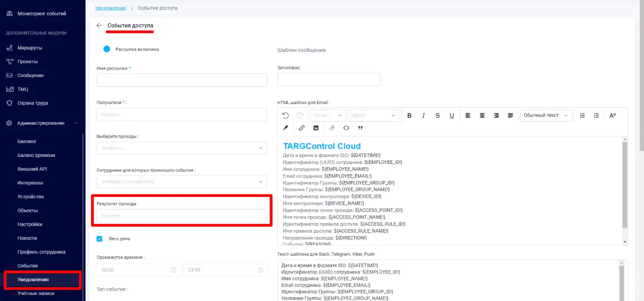This screenshot has height=301, width=644.
Task: Center align text
Action: click(x=482, y=115)
